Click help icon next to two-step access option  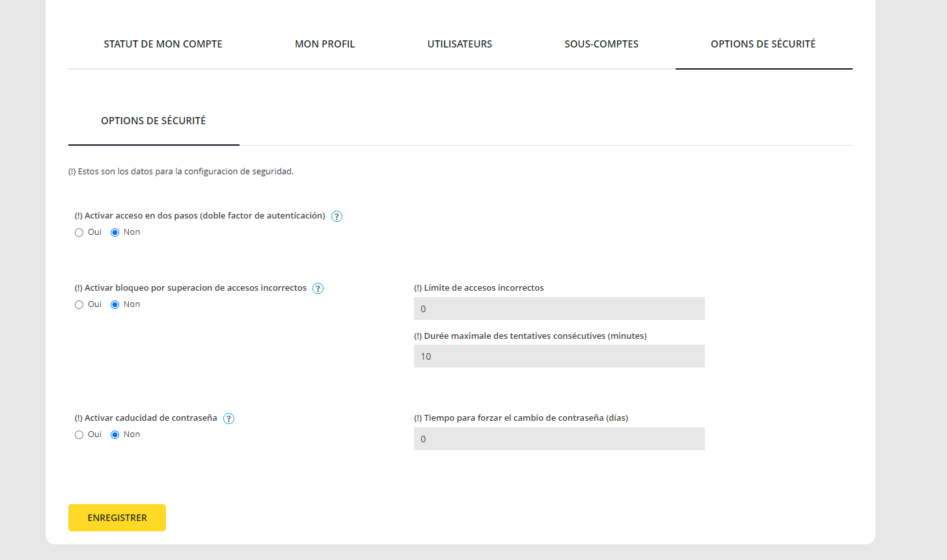pyautogui.click(x=336, y=217)
